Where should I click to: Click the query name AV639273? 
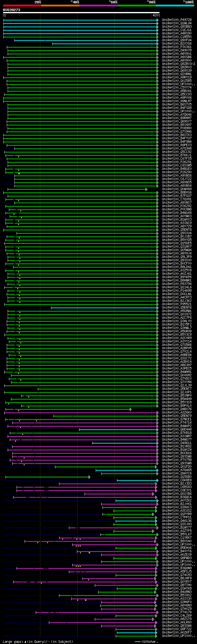pos(12,10)
